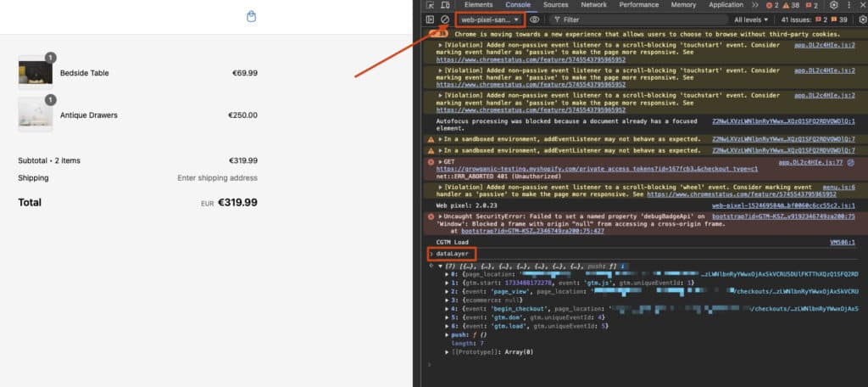
Task: Open the All levels log dropdown
Action: point(751,20)
